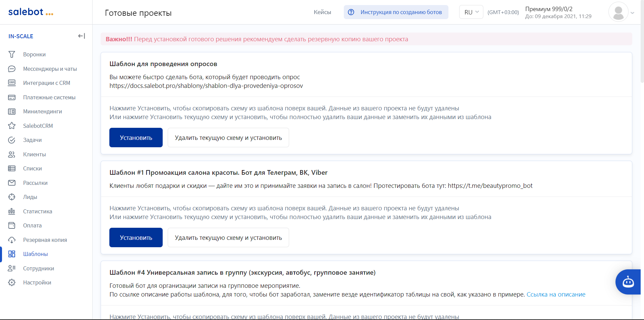The image size is (644, 320).
Task: Click the docs.salebot.pro survey template URL
Action: (206, 86)
